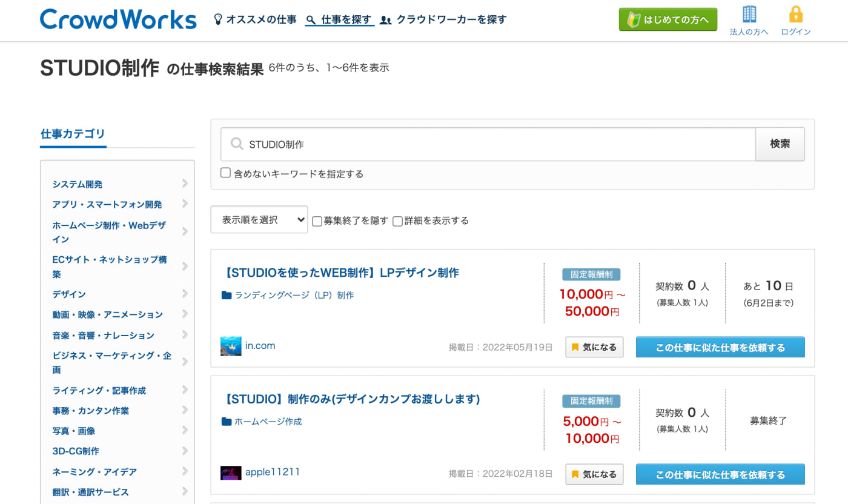Click the in.com user avatar
Viewport: 848px width, 504px height.
tap(231, 346)
